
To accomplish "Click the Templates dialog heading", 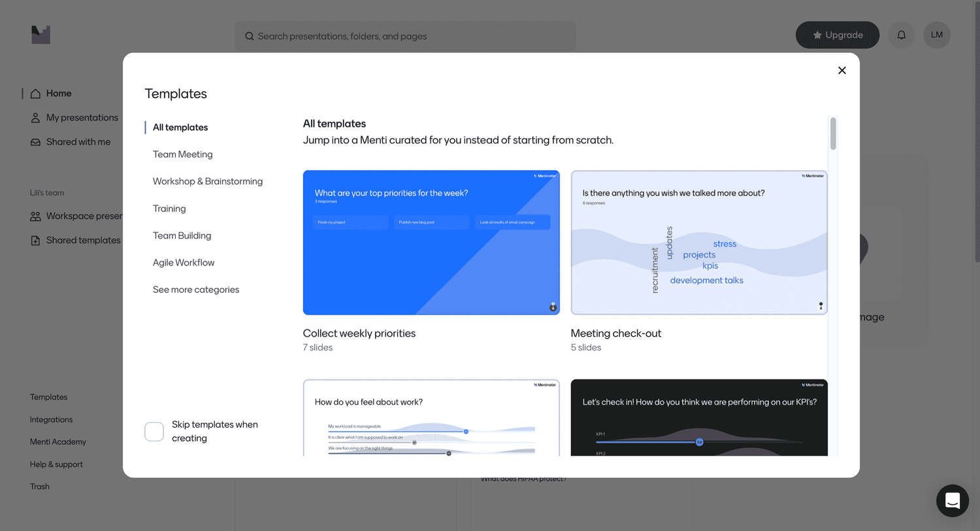I will [x=176, y=94].
